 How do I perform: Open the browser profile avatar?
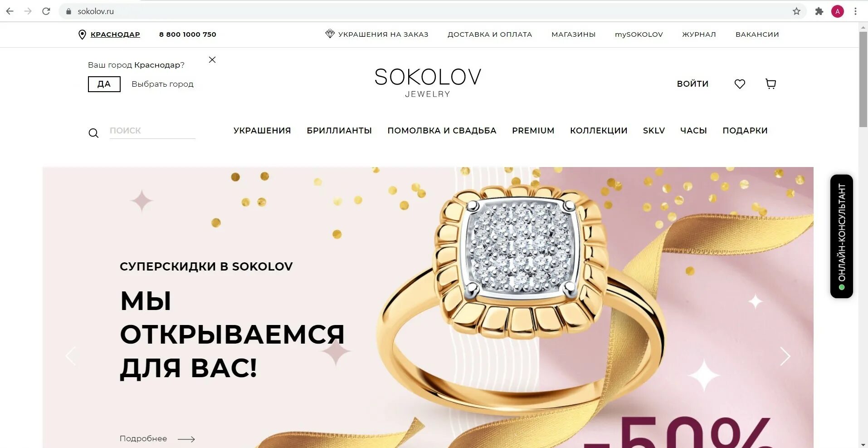coord(837,11)
